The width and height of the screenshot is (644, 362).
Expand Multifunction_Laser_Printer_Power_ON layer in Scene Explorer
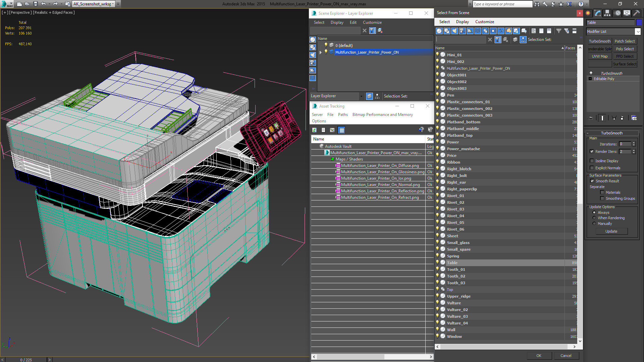coord(321,52)
